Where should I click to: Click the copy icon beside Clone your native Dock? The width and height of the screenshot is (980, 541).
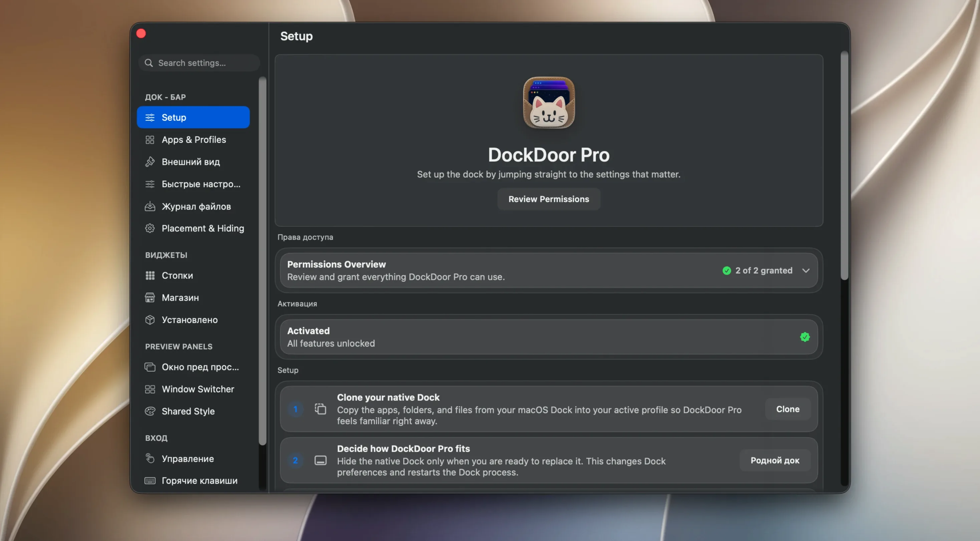[320, 409]
